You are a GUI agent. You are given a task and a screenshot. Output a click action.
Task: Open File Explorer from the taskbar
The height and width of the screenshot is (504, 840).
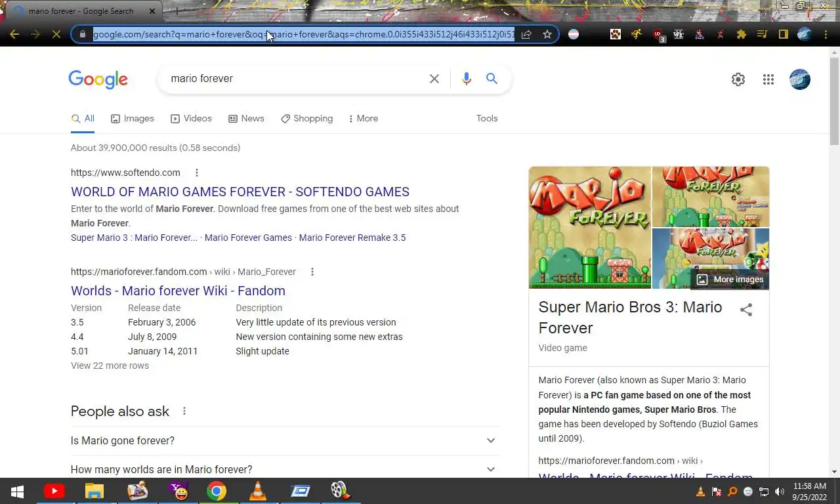(x=94, y=491)
